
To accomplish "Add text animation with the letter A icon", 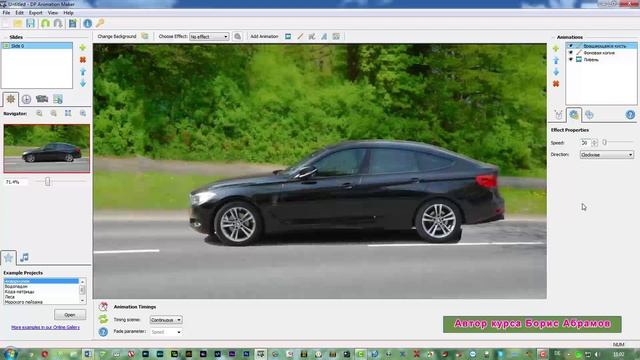I will coord(324,36).
